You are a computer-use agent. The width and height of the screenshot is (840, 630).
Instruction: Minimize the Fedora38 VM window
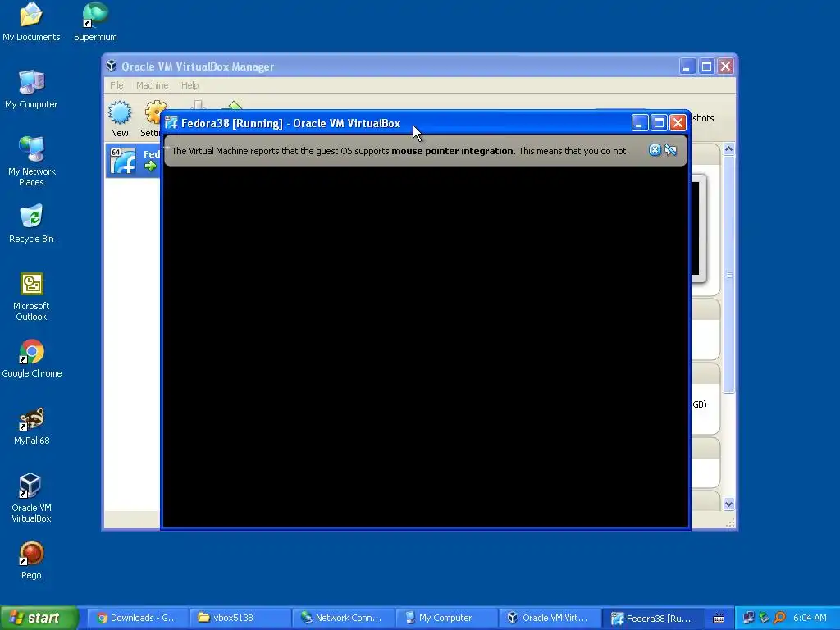pos(639,123)
